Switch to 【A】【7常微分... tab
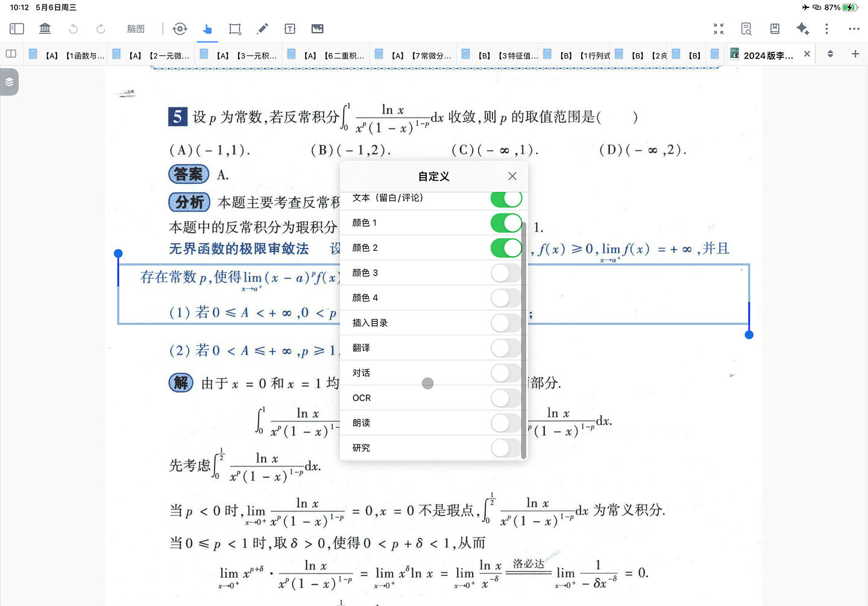 pyautogui.click(x=413, y=55)
